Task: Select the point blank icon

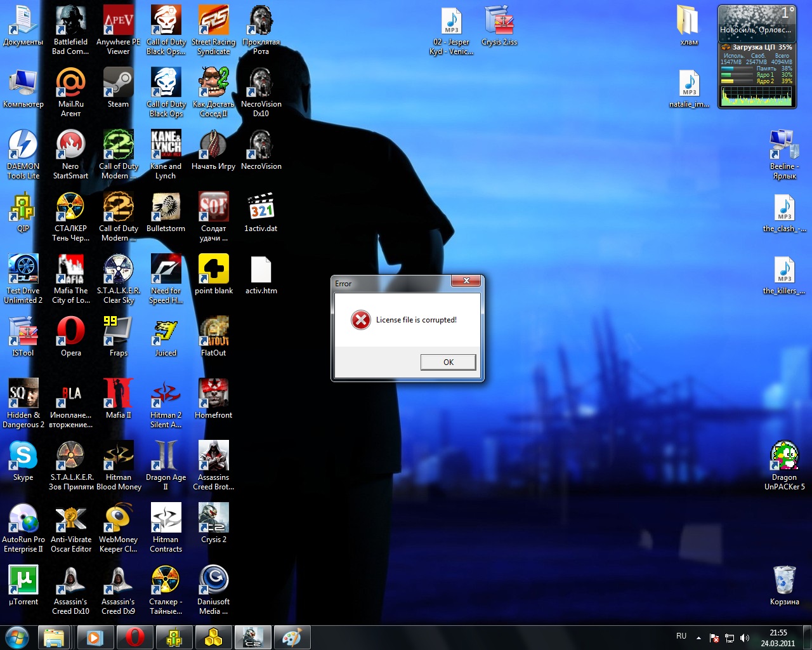Action: point(213,274)
